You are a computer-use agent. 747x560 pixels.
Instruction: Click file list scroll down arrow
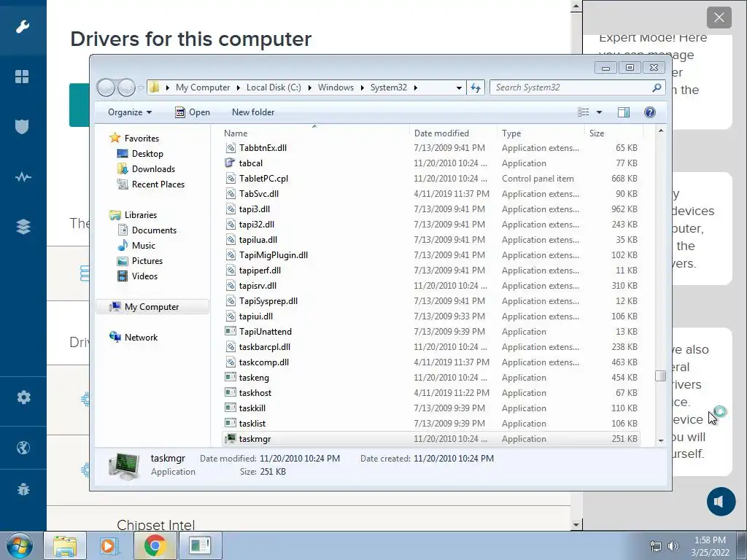(x=661, y=440)
